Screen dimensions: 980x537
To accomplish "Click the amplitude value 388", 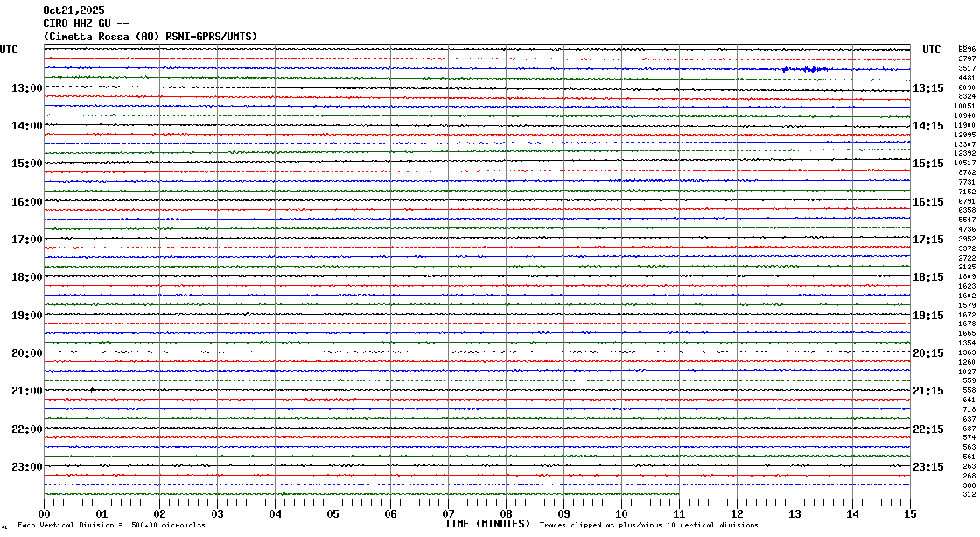I will [x=969, y=485].
